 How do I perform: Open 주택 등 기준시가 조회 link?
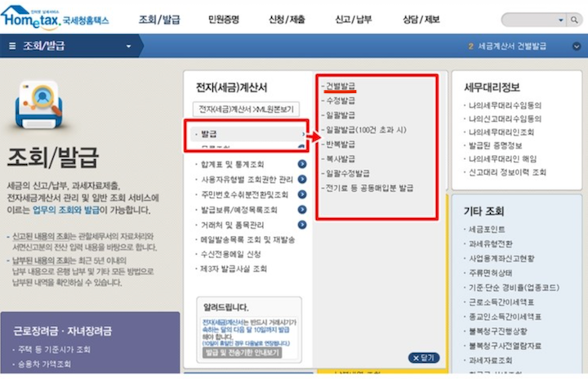55,350
